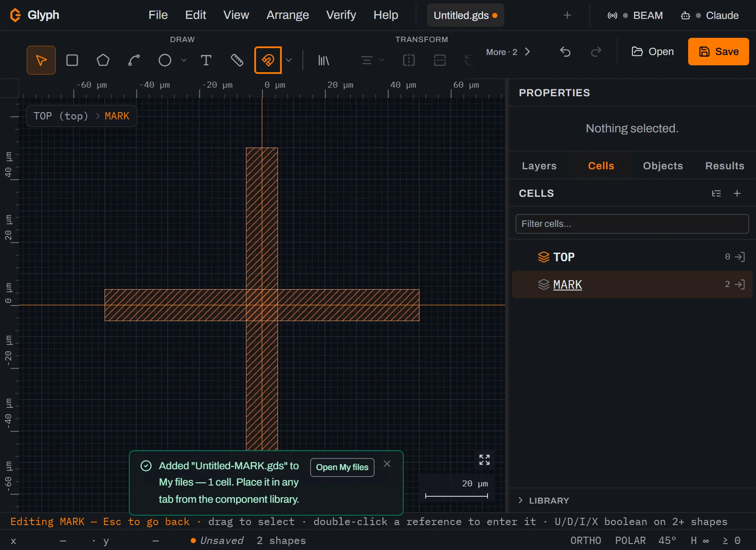
Task: Click the Open button
Action: [x=652, y=52]
